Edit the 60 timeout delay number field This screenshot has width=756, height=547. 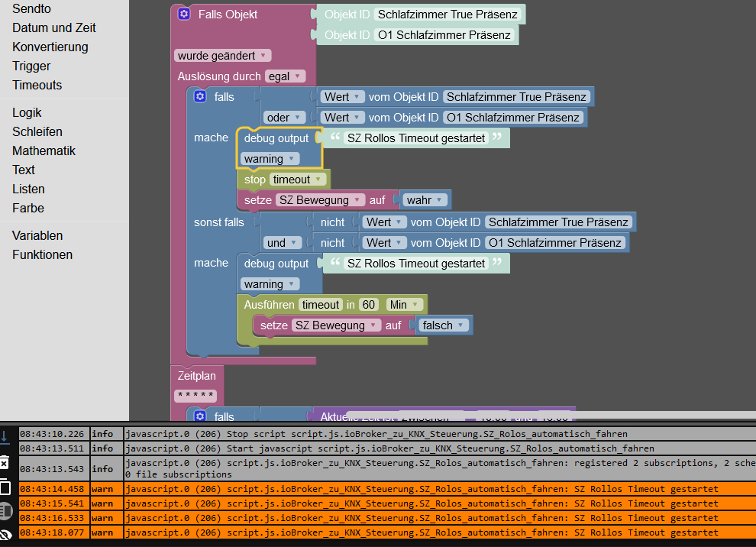click(368, 304)
